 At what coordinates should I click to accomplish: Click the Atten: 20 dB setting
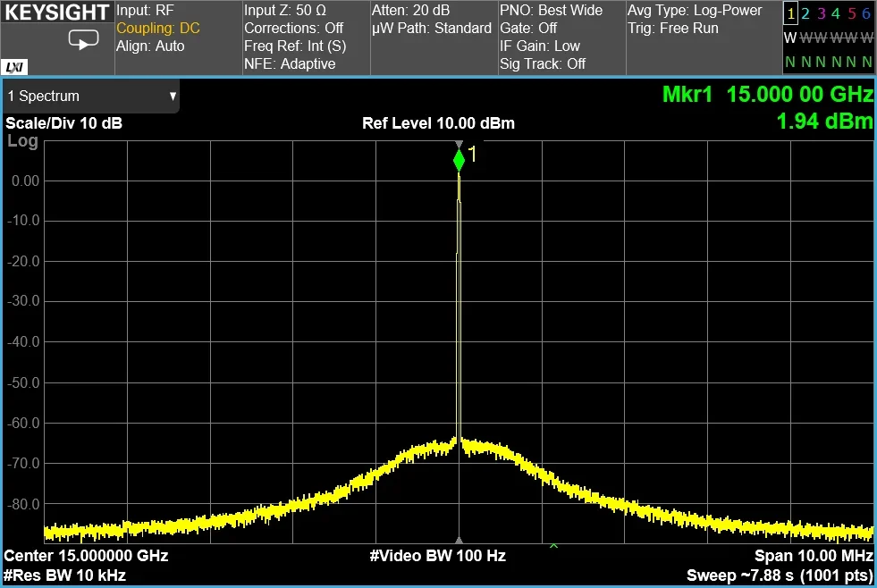point(410,11)
